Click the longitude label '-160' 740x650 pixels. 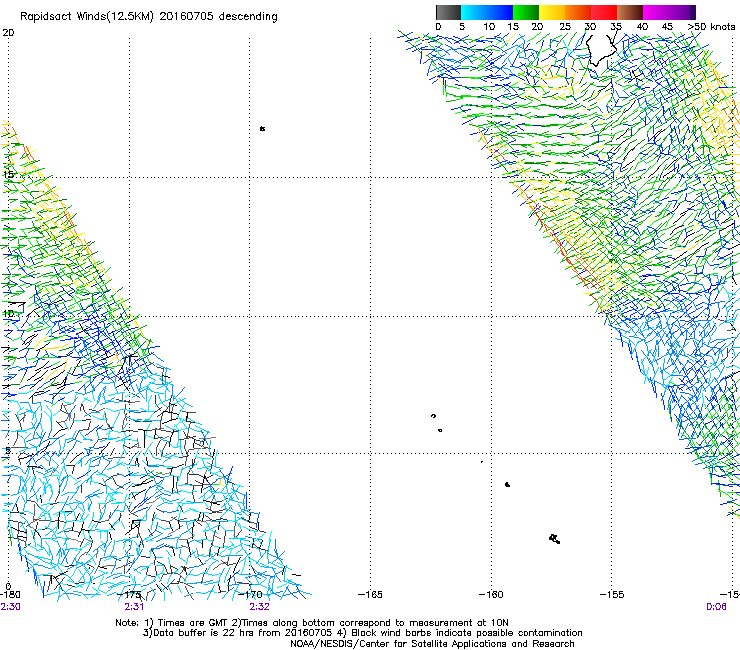491,594
